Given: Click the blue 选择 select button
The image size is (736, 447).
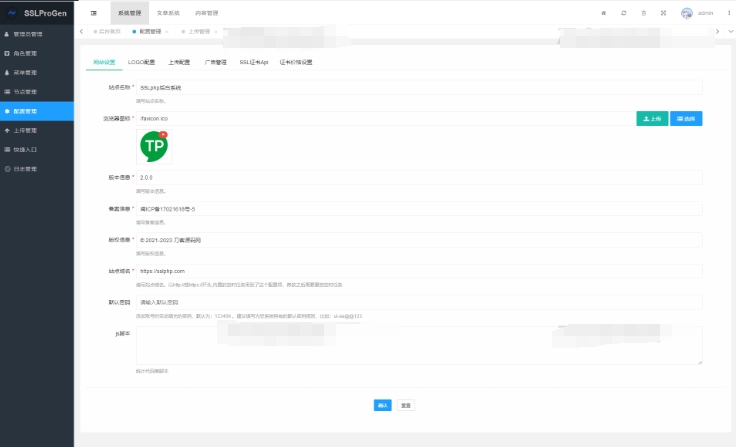Looking at the screenshot, I should click(686, 118).
